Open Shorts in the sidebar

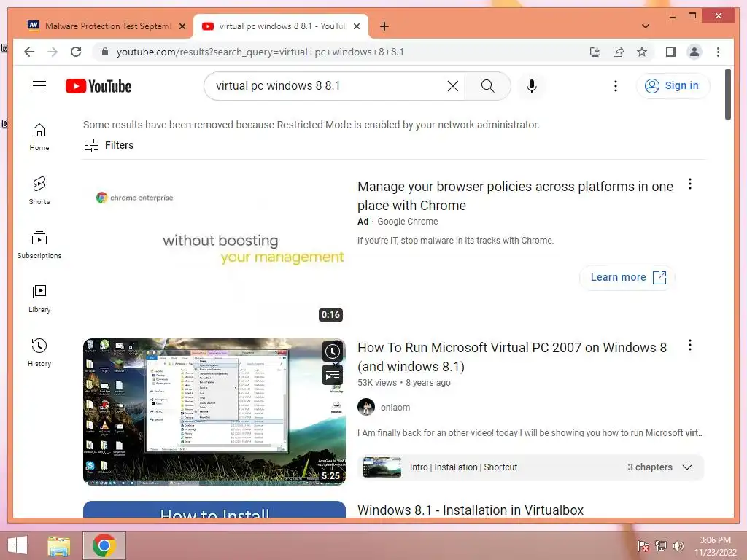[39, 191]
